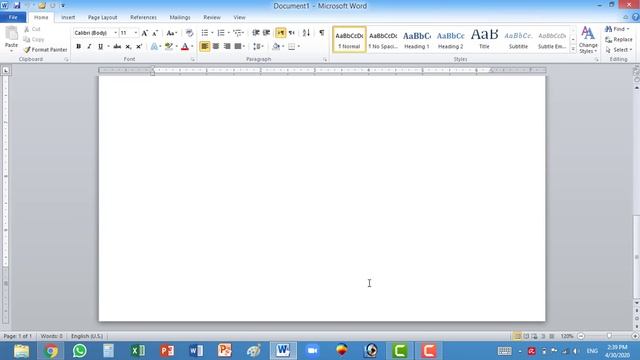Switch to the References tab
Image resolution: width=640 pixels, height=360 pixels.
tap(143, 18)
